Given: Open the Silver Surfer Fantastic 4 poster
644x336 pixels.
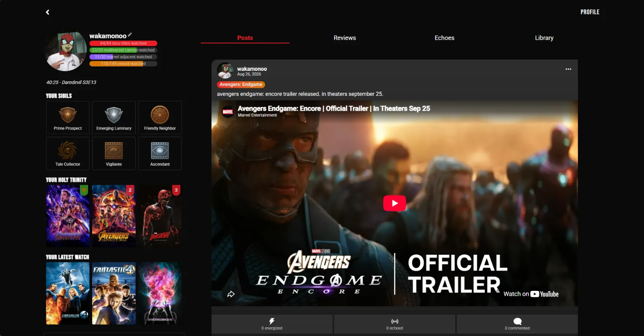Looking at the screenshot, I should pos(68,293).
